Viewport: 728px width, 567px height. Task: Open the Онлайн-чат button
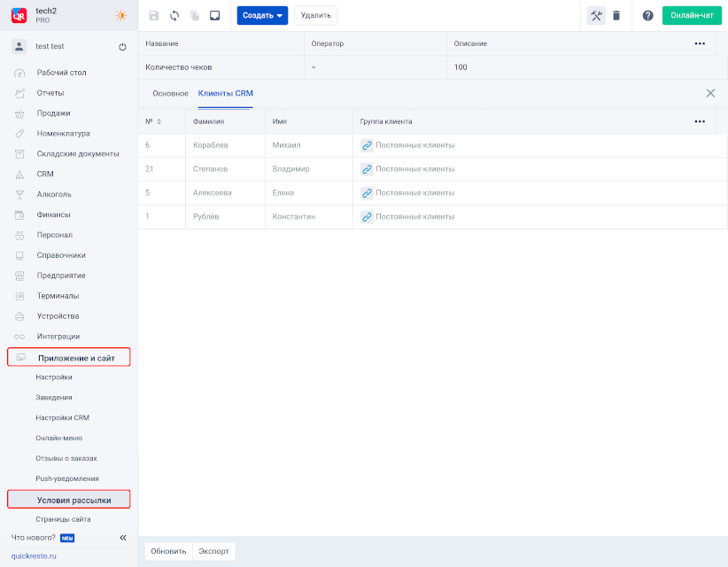coord(692,15)
